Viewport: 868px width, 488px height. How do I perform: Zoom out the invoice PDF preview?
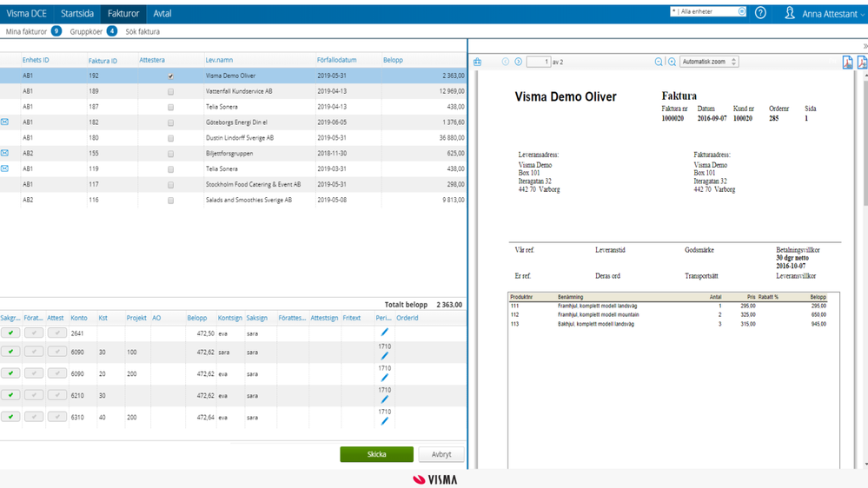click(659, 62)
